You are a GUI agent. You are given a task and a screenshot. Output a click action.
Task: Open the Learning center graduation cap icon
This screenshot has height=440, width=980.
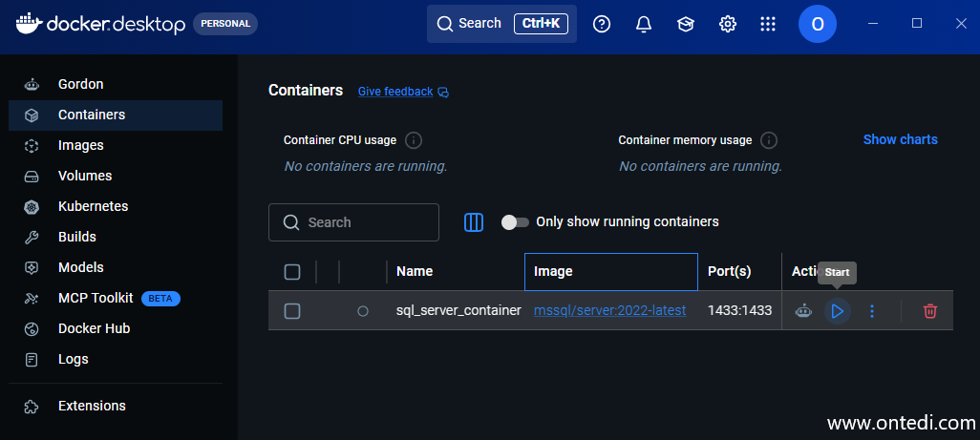(x=686, y=24)
